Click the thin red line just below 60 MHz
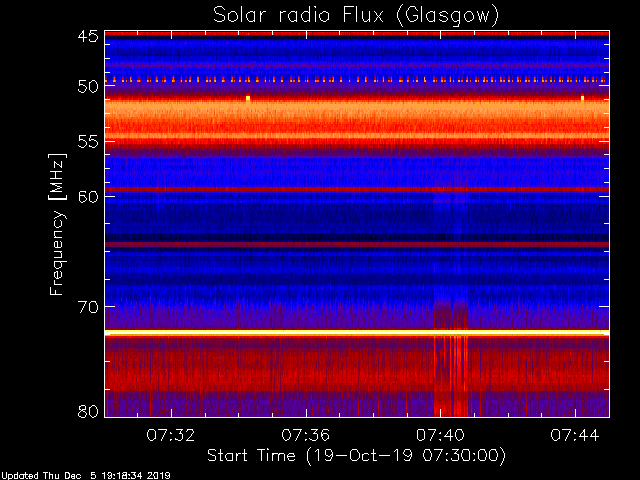The width and height of the screenshot is (640, 480). (x=357, y=189)
